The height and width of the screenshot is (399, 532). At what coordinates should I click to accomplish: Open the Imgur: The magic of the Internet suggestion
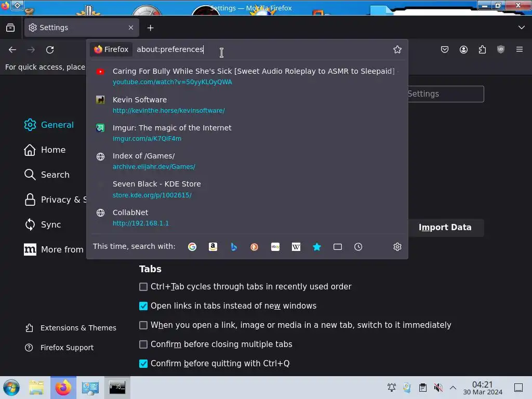pos(247,133)
